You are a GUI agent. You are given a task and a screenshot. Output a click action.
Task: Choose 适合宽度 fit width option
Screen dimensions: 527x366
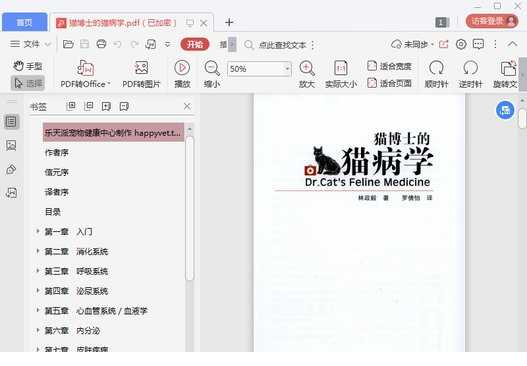click(389, 66)
